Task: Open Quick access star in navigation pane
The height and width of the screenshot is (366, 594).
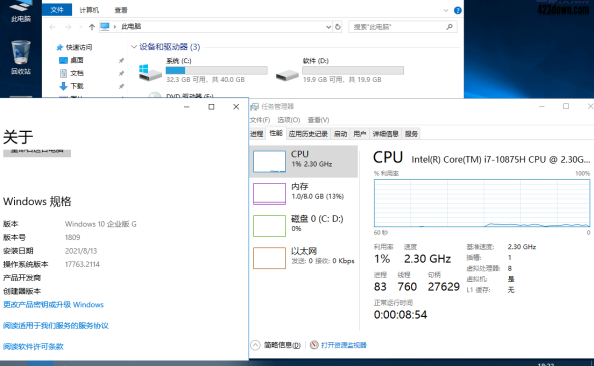Action: pyautogui.click(x=59, y=47)
